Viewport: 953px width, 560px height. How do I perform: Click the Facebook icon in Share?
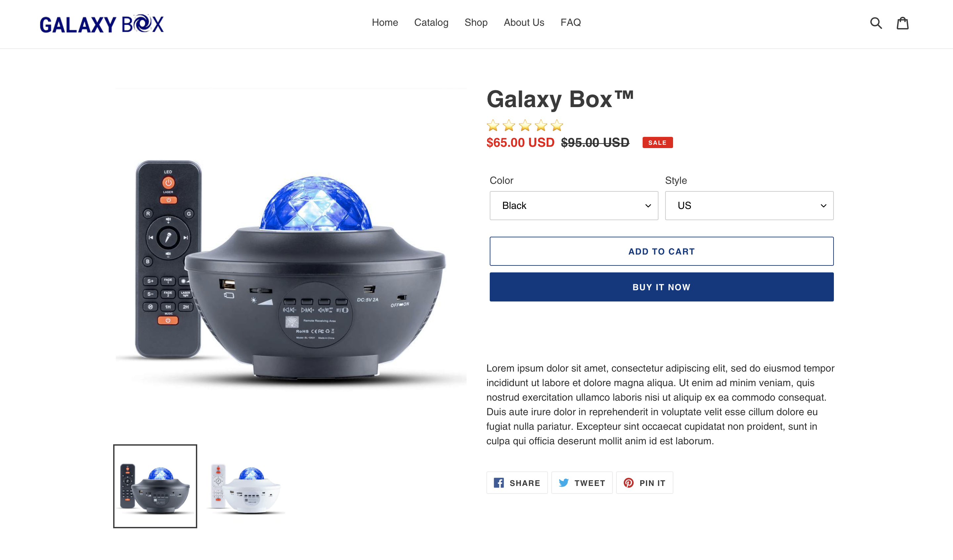498,483
